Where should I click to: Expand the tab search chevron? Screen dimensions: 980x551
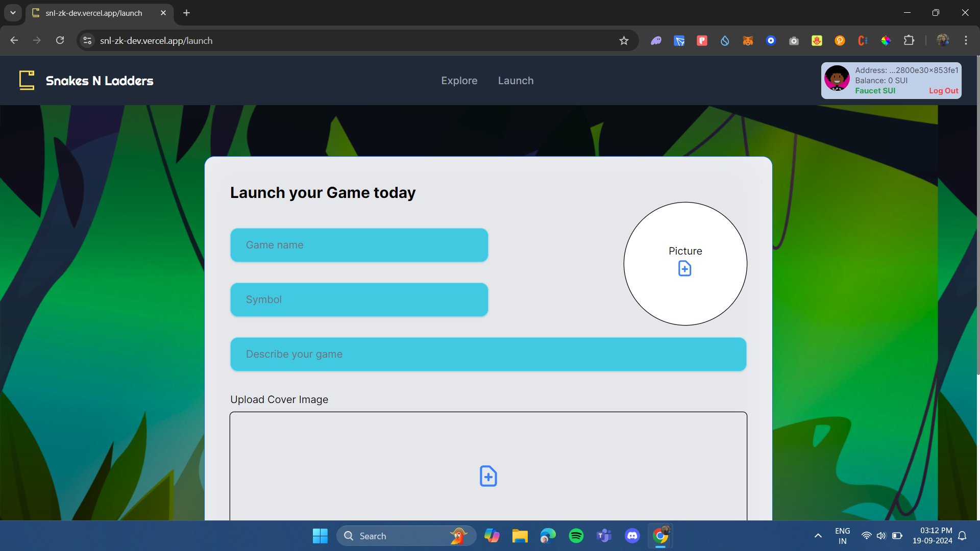(13, 13)
